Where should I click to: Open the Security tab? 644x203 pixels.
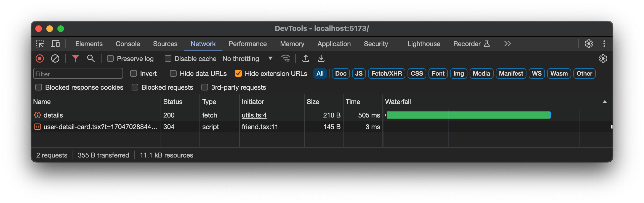tap(376, 44)
